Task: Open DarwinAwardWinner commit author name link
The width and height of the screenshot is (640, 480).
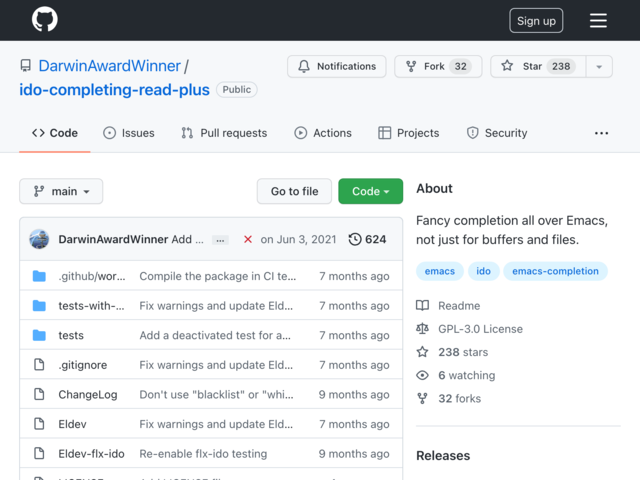Action: (x=113, y=239)
